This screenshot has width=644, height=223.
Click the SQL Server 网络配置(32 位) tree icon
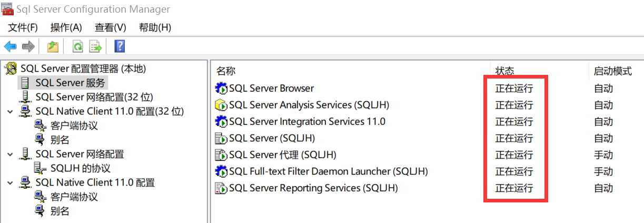pyautogui.click(x=25, y=97)
